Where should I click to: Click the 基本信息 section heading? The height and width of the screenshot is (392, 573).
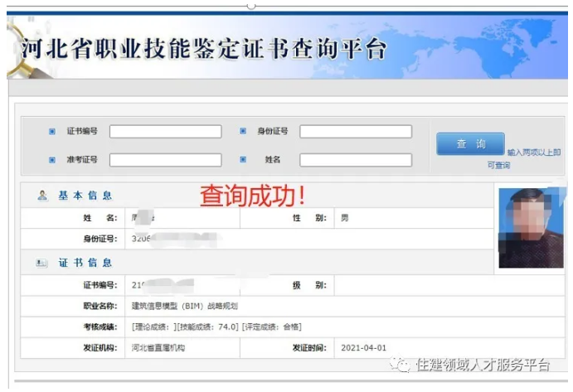[85, 196]
